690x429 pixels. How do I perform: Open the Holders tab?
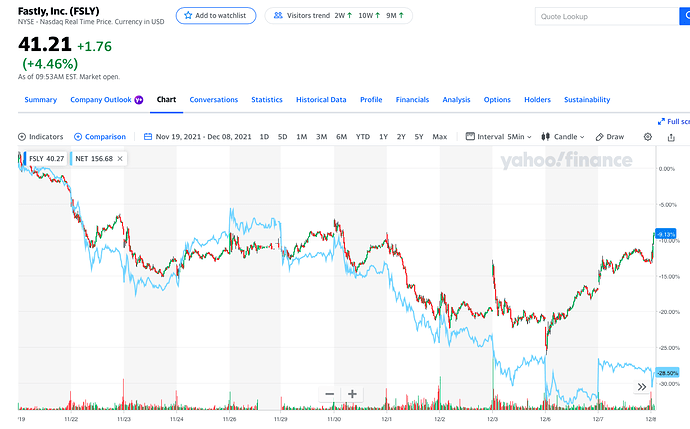[537, 100]
